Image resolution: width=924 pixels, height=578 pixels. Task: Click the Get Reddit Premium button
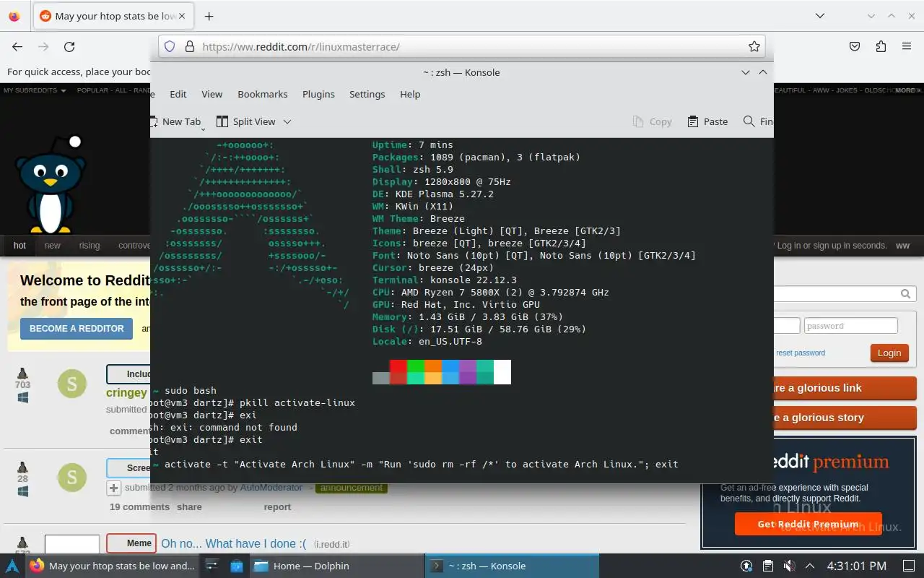pos(808,524)
